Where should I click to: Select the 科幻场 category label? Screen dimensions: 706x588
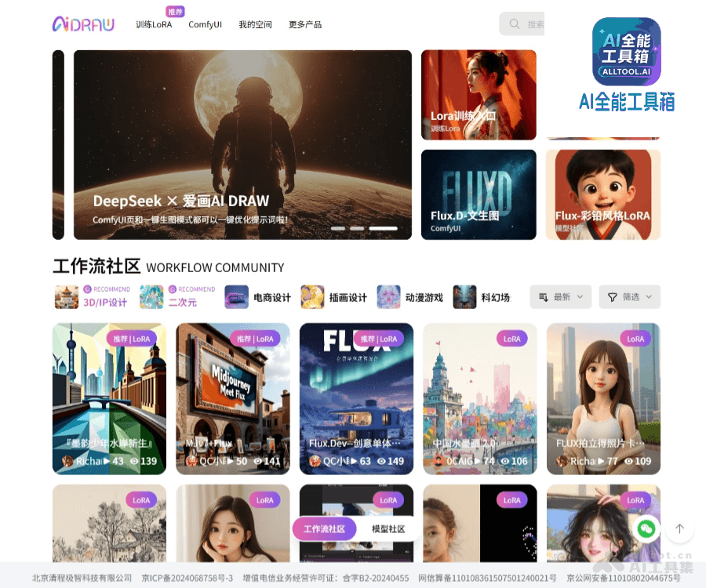tap(495, 297)
